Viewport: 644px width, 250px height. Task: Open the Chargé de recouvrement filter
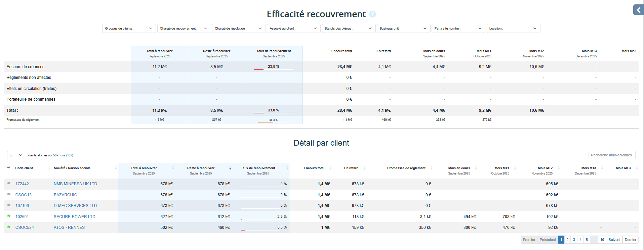pos(184,29)
